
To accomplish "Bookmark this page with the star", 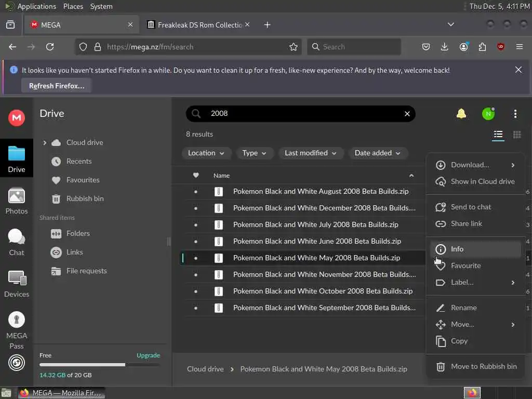I will 294,47.
